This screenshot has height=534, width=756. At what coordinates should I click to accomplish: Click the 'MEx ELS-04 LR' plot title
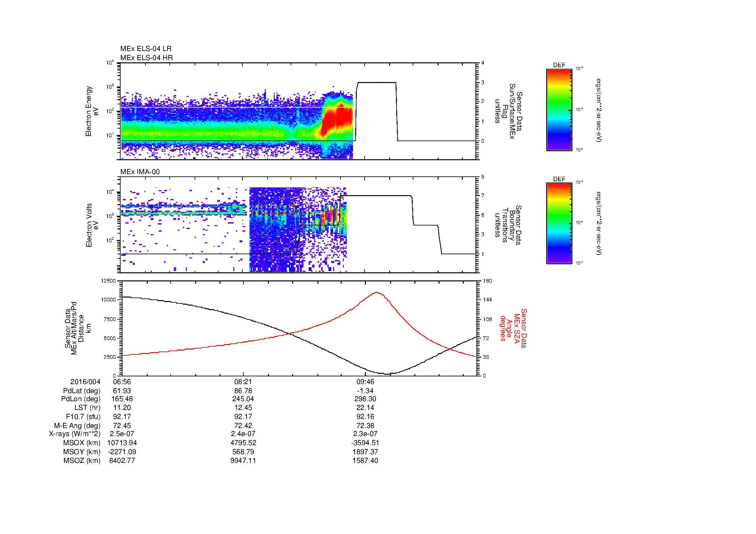click(x=146, y=49)
